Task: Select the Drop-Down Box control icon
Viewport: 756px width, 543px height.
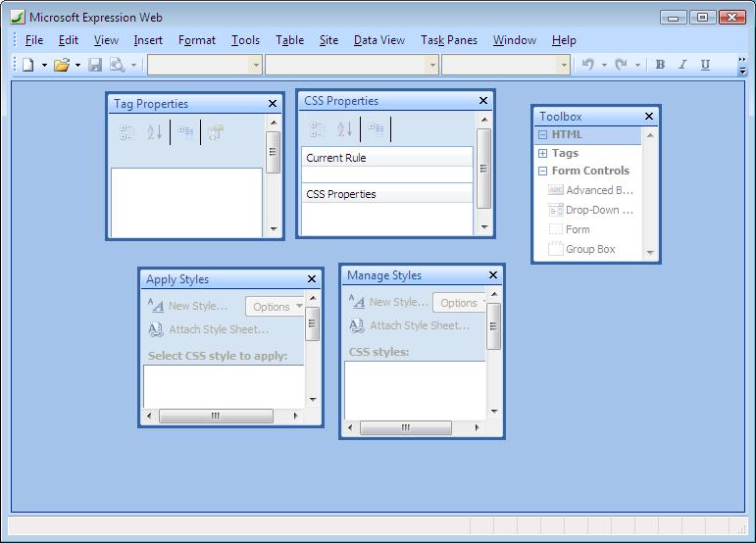Action: (x=555, y=210)
